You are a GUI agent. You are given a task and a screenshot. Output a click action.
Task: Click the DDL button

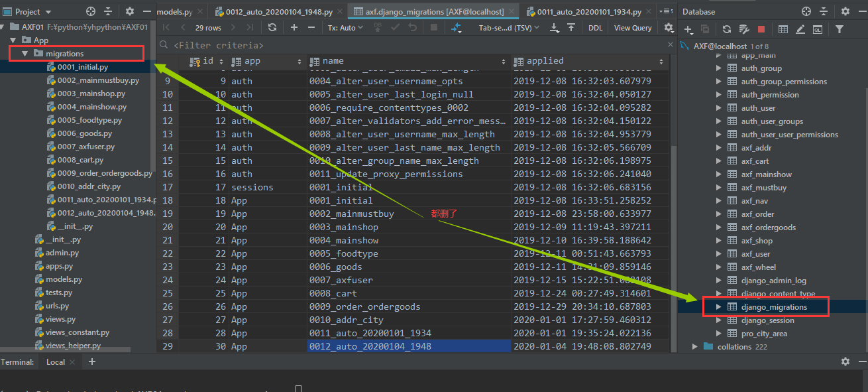click(596, 29)
